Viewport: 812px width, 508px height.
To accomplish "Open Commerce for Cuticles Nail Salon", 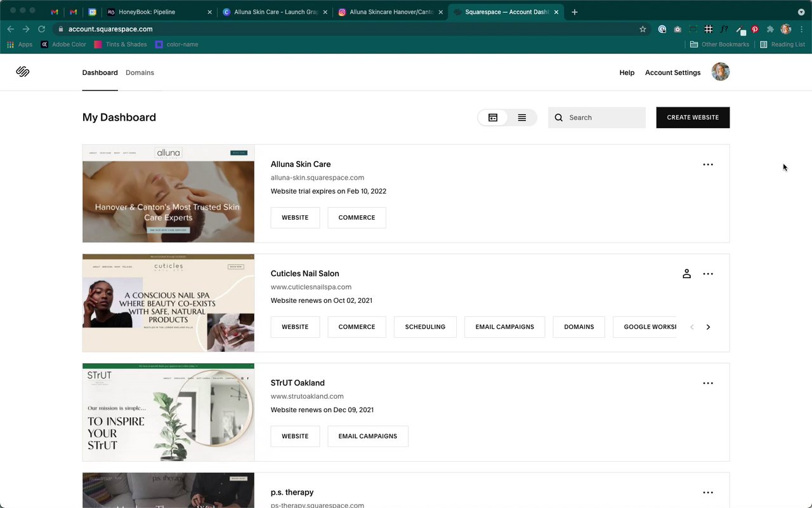I will (357, 327).
